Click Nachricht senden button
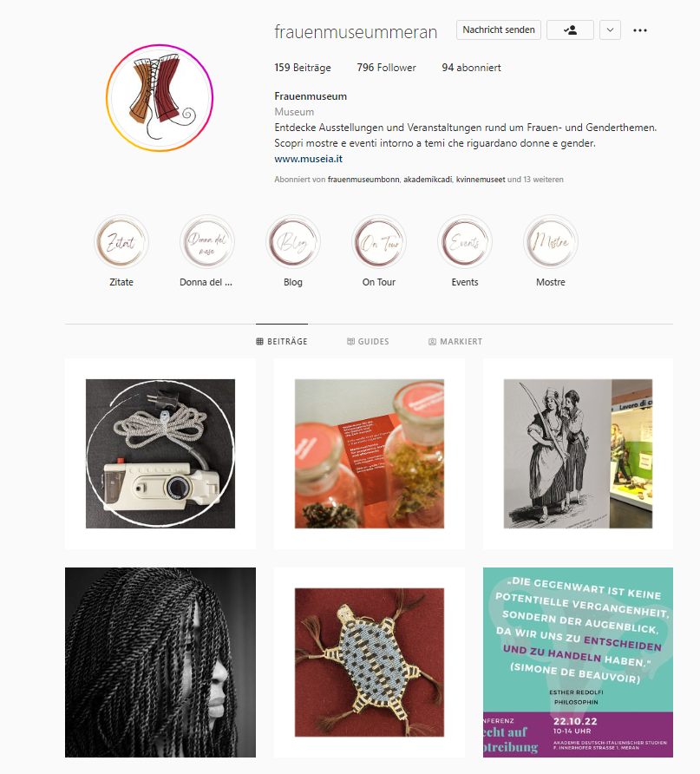Viewport: 700px width, 774px height. click(x=498, y=30)
